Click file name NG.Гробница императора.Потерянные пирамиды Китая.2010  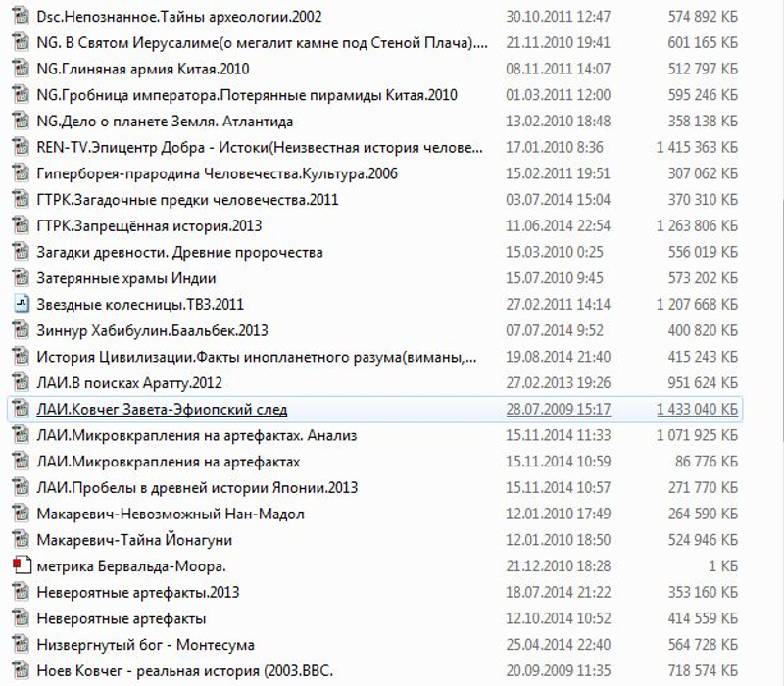247,95
